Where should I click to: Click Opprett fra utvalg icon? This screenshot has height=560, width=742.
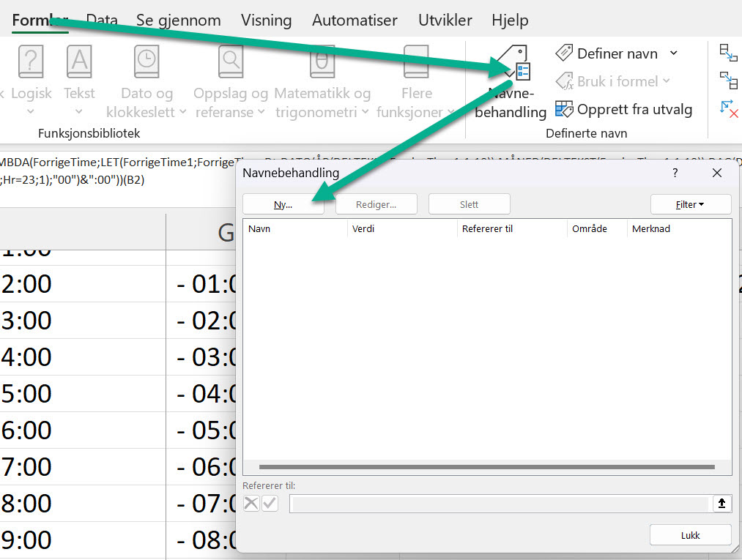[x=564, y=110]
